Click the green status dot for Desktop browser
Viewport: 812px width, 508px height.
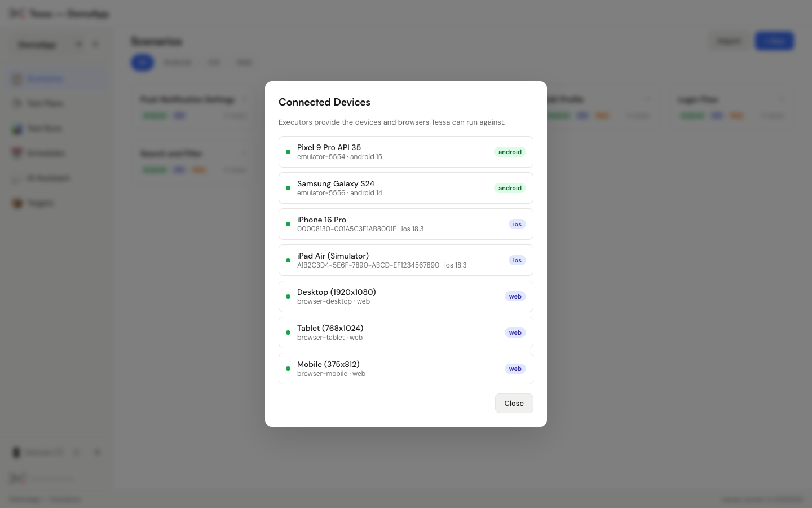coord(288,296)
